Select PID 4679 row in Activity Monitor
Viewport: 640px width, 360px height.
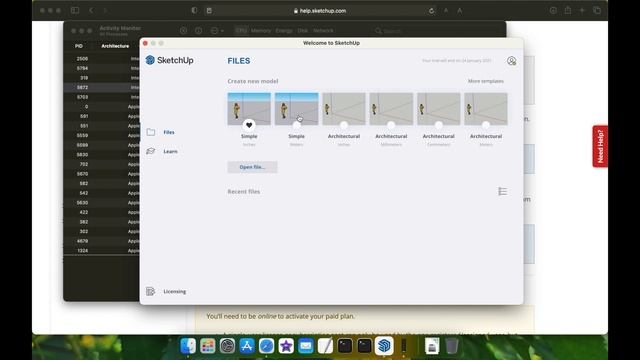[102, 241]
